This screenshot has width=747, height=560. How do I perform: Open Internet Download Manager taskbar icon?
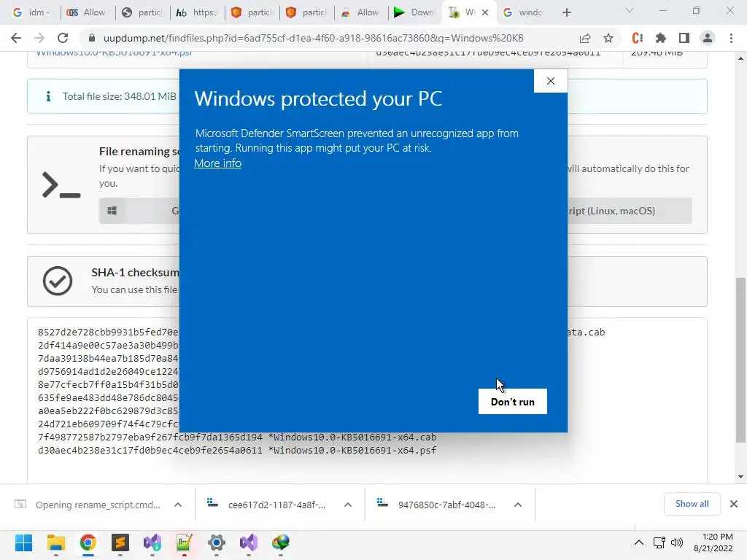pos(281,542)
